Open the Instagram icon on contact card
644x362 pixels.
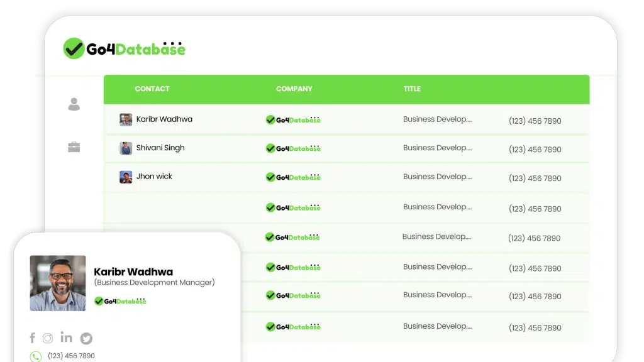coord(48,338)
